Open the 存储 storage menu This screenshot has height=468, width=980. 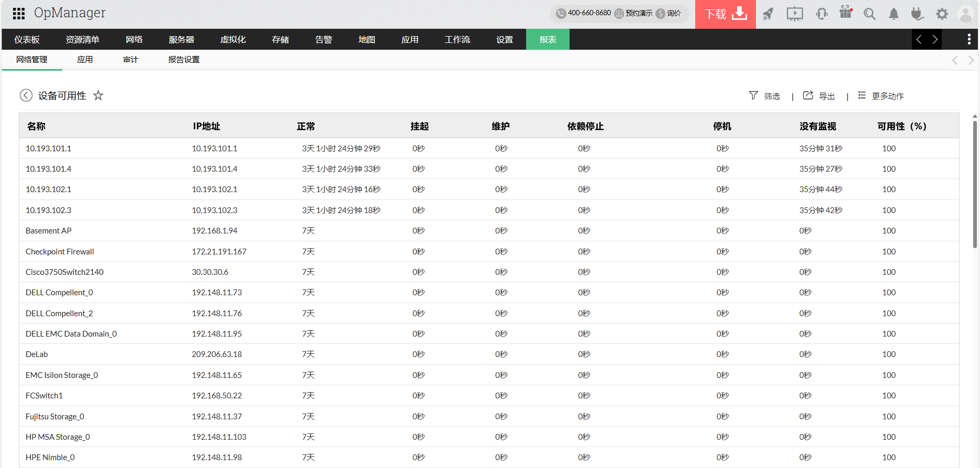(281, 39)
